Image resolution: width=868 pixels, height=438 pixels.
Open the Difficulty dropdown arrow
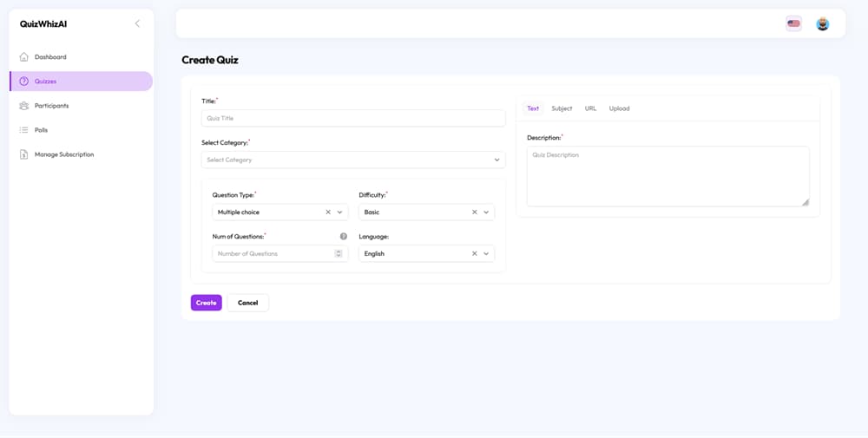coord(486,212)
